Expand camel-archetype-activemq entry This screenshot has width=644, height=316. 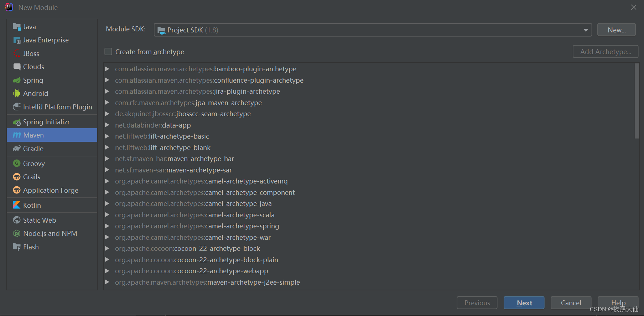coord(107,181)
